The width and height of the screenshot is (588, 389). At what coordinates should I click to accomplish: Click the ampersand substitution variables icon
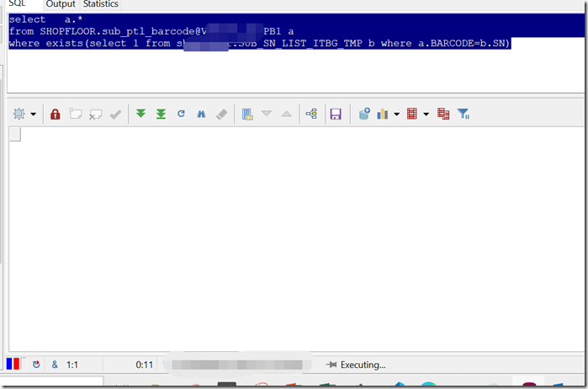tap(55, 365)
